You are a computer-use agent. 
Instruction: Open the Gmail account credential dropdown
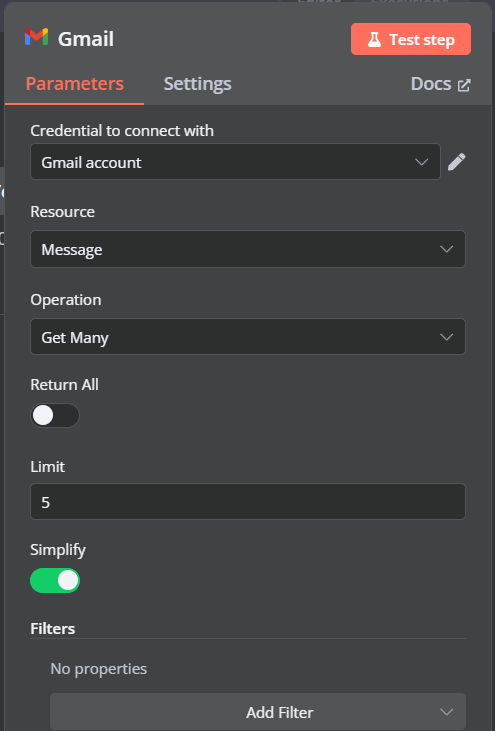235,162
